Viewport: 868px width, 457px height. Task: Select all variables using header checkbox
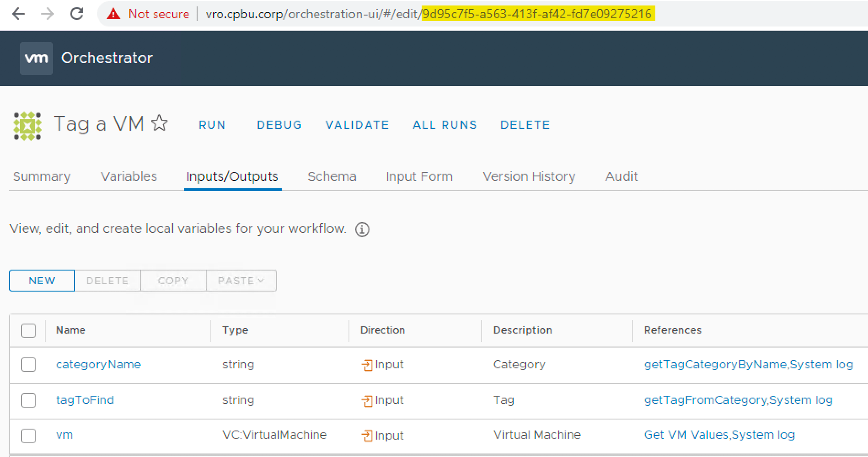click(x=28, y=330)
